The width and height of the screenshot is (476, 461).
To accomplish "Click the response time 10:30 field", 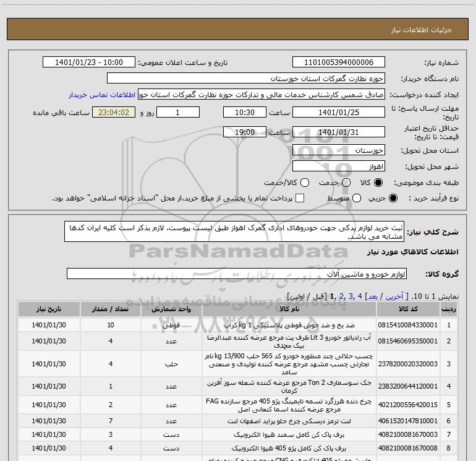I will 245,112.
